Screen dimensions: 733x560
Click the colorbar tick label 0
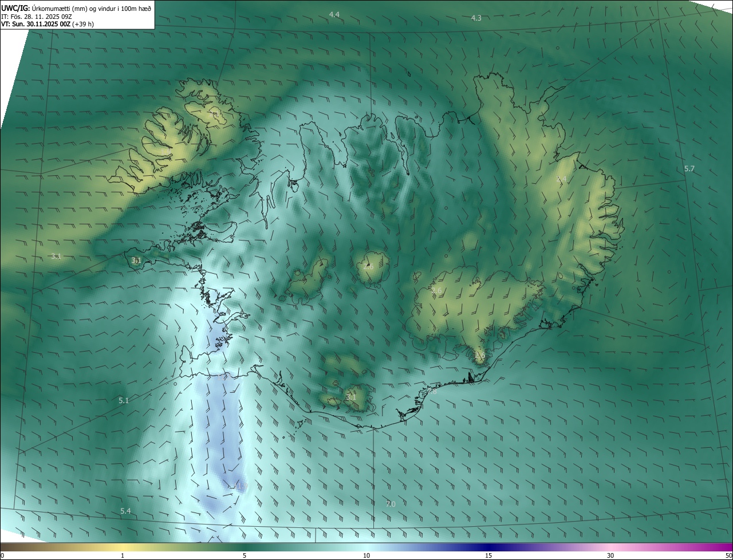(2, 556)
